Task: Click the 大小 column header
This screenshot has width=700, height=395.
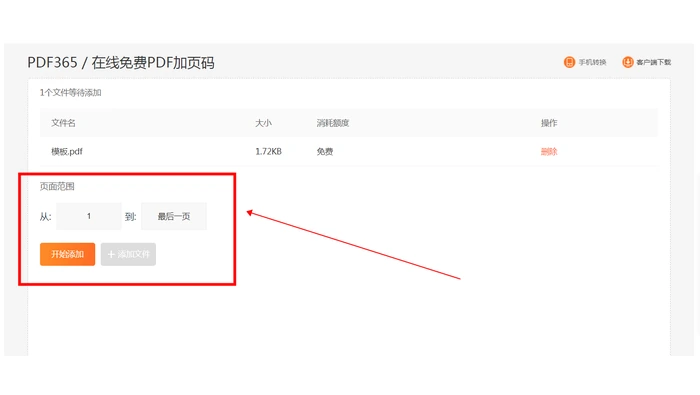Action: pos(263,123)
